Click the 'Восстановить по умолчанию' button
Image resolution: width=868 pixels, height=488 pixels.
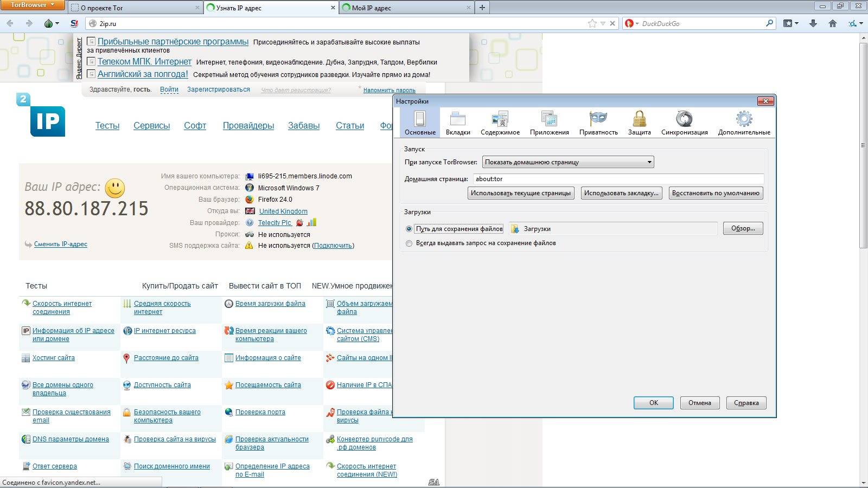[716, 193]
